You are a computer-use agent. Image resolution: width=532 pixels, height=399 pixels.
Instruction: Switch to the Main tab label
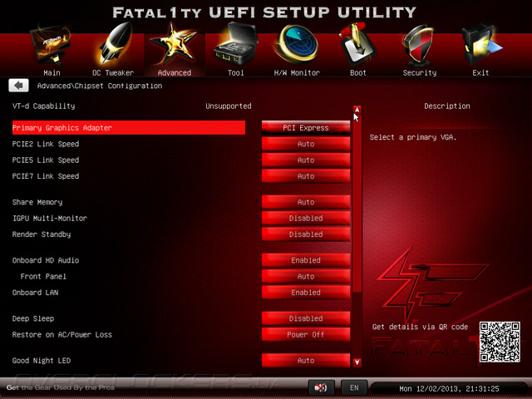(52, 72)
